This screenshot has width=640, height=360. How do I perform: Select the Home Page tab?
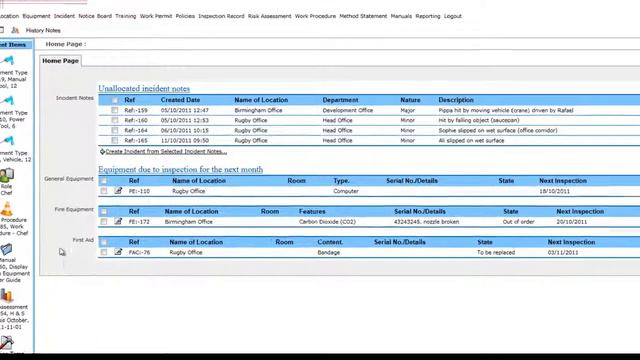coord(60,61)
